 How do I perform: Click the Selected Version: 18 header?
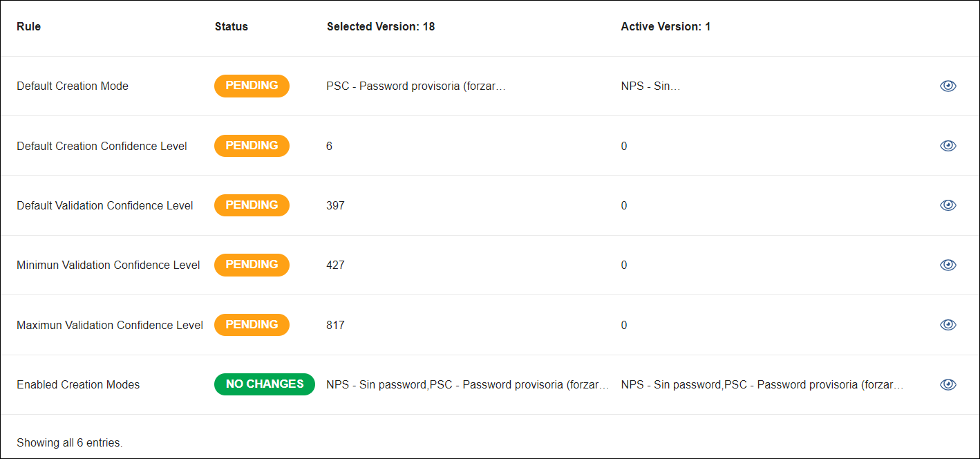tap(380, 27)
